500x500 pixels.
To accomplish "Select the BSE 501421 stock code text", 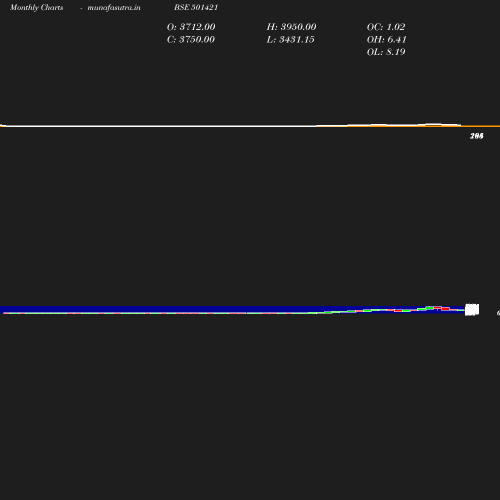I will coord(196,7).
